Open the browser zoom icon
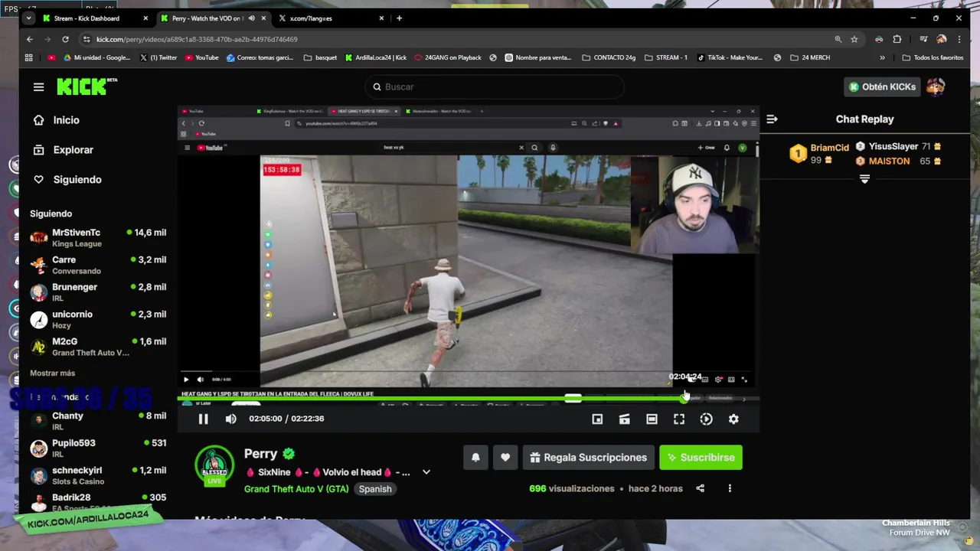The image size is (980, 551). (838, 39)
